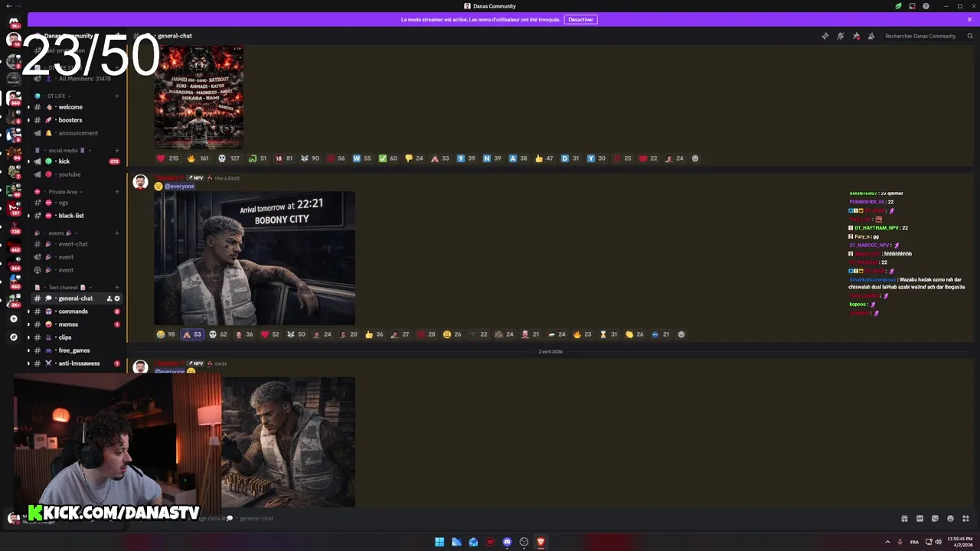Image resolution: width=980 pixels, height=551 pixels.
Task: Open the black-list channel
Action: click(x=71, y=216)
